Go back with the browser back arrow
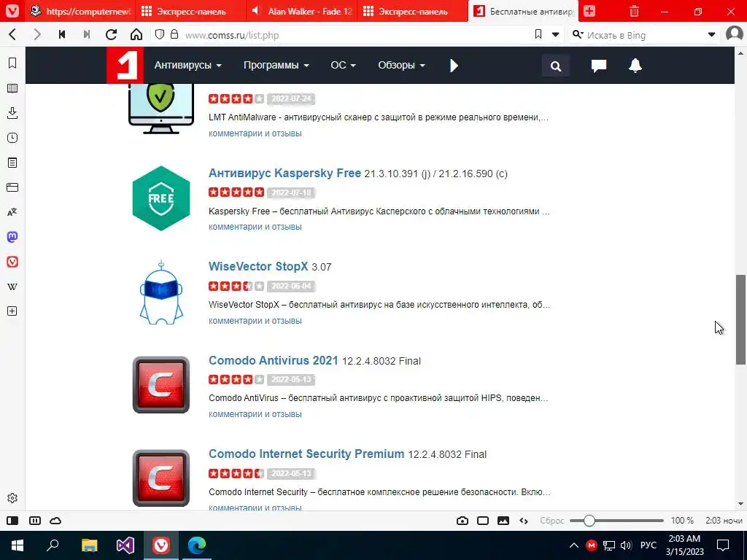 [x=13, y=34]
